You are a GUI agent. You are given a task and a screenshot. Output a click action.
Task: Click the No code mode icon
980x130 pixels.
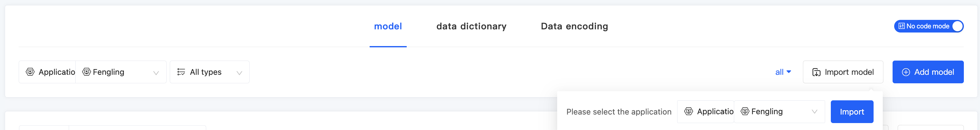[x=901, y=26]
